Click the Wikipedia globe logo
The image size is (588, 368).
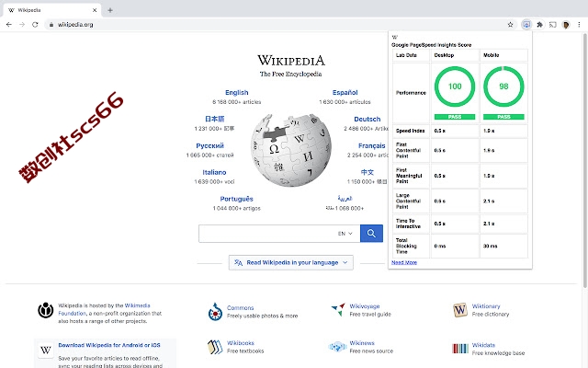pos(291,150)
